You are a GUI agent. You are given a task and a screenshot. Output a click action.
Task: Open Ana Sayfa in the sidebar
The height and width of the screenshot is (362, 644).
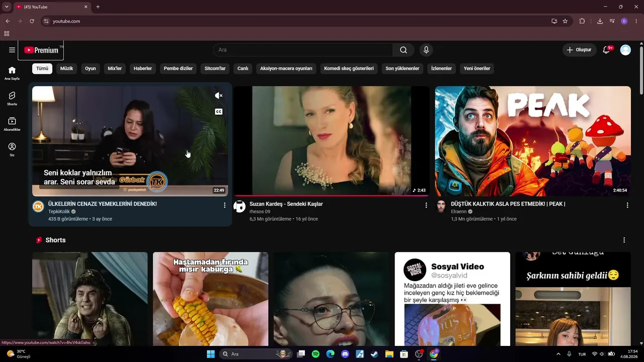[12, 73]
